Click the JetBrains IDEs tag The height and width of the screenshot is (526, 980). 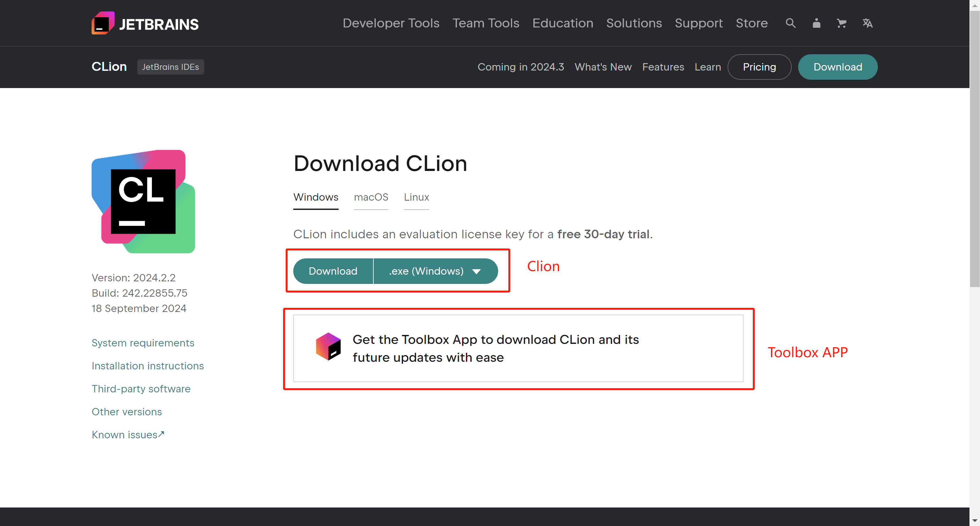coord(170,67)
